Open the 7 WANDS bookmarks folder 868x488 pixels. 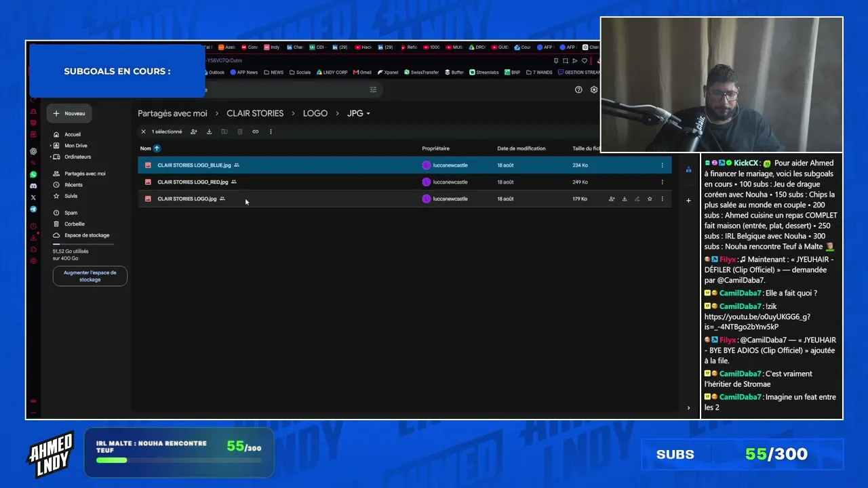pyautogui.click(x=539, y=73)
